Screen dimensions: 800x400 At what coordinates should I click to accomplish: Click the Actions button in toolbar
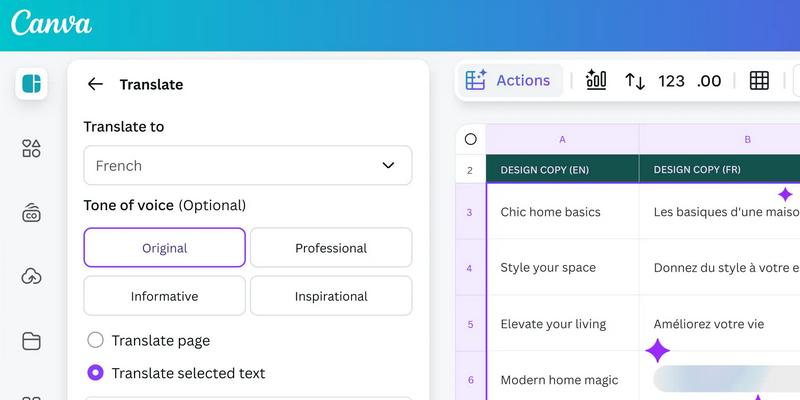tap(510, 81)
